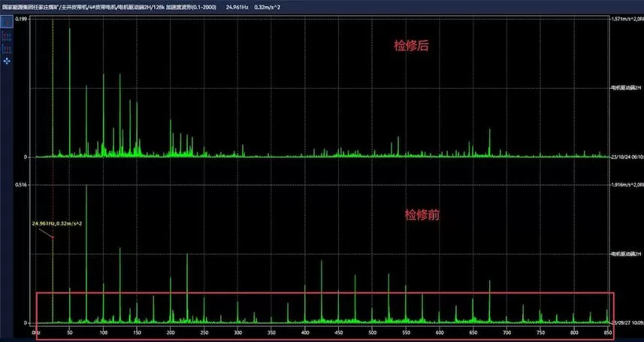
Task: Click the third spectrum chart icon in sidebar
Action: coord(7,48)
